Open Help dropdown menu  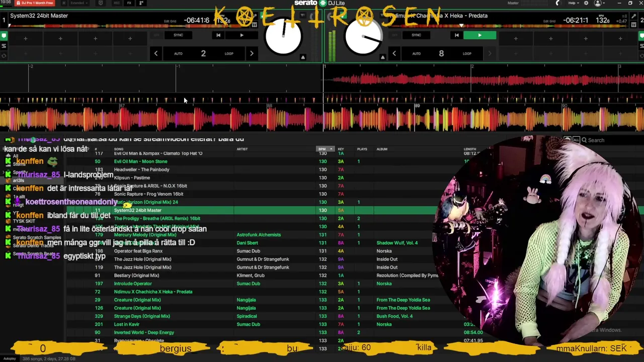573,3
